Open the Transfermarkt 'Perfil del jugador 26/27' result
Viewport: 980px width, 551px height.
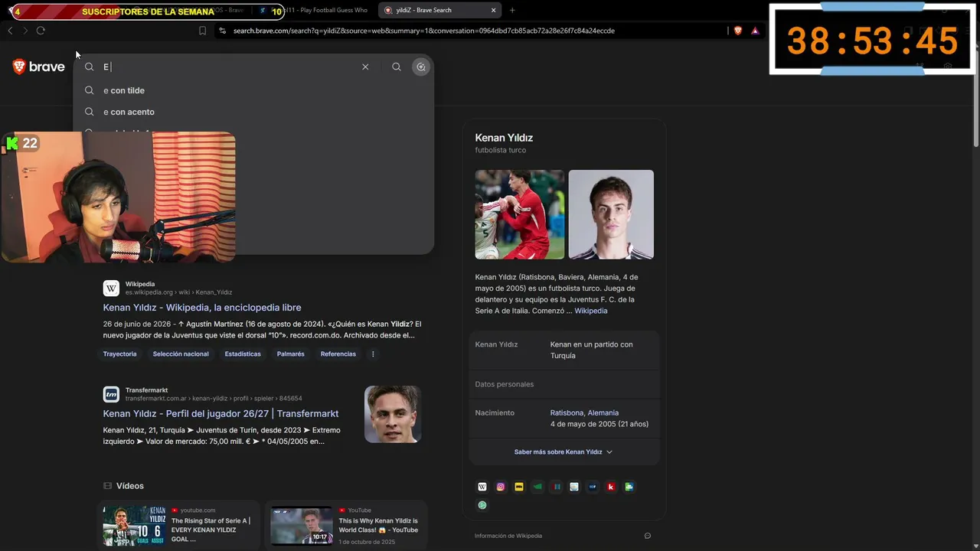pyautogui.click(x=220, y=414)
